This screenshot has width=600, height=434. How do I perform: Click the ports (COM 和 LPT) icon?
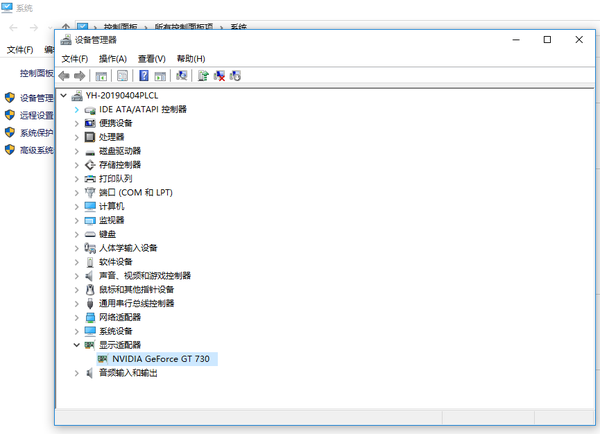90,193
